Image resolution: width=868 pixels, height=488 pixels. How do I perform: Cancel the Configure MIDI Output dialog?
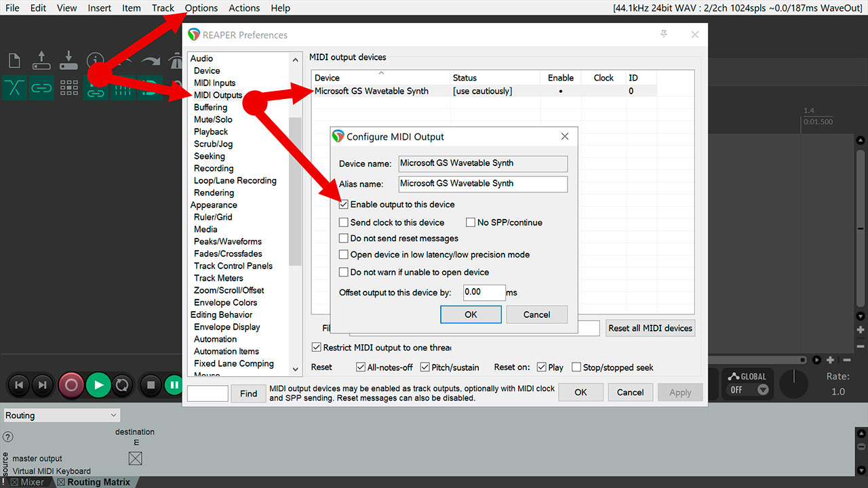coord(537,314)
